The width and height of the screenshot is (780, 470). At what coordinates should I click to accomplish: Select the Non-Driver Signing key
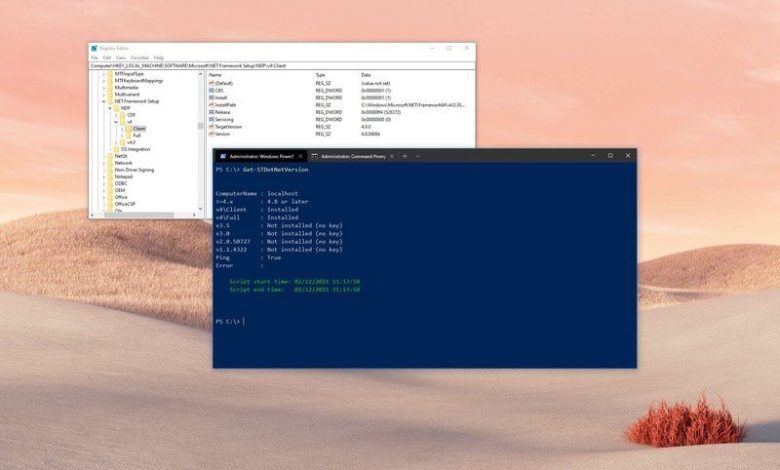(x=134, y=170)
